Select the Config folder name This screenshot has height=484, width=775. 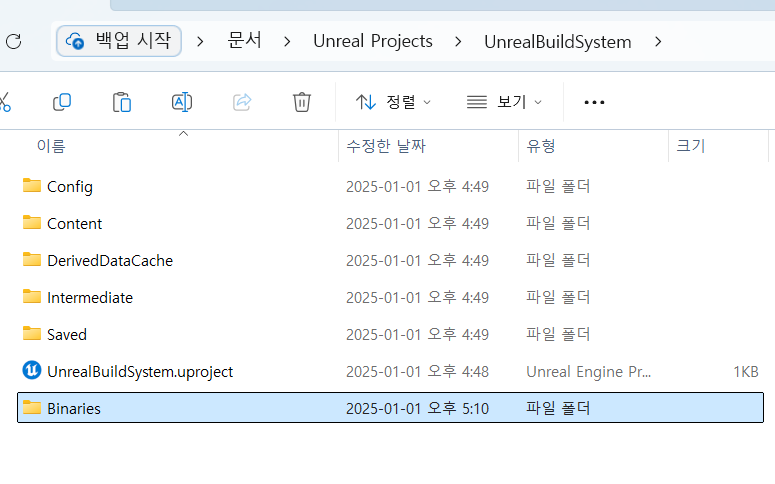click(x=70, y=187)
